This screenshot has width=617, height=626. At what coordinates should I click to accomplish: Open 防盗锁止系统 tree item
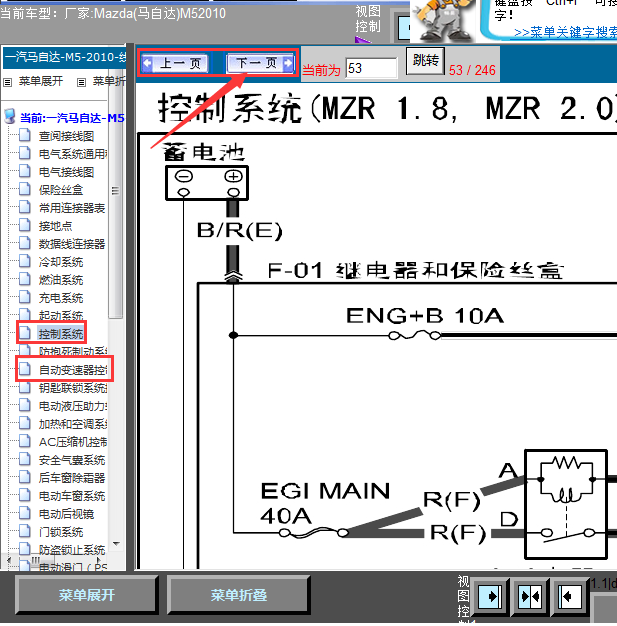72,550
